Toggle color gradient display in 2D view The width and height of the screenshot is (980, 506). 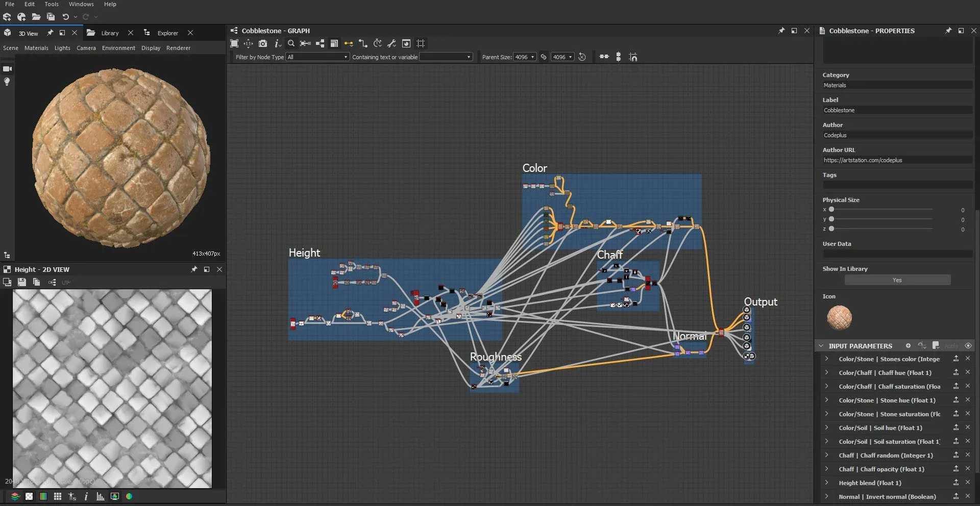coord(43,496)
